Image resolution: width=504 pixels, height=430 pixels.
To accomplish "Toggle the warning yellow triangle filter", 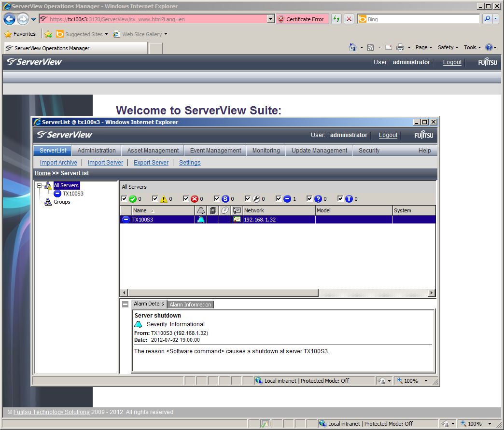I will tap(155, 199).
